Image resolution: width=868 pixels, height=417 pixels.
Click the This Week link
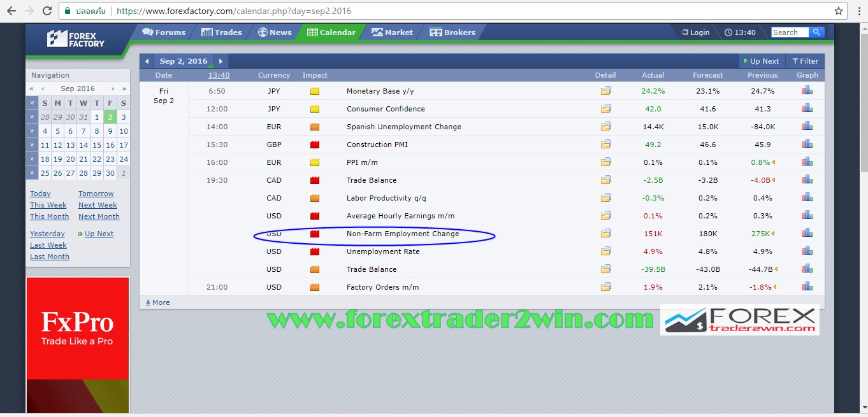[x=48, y=205]
